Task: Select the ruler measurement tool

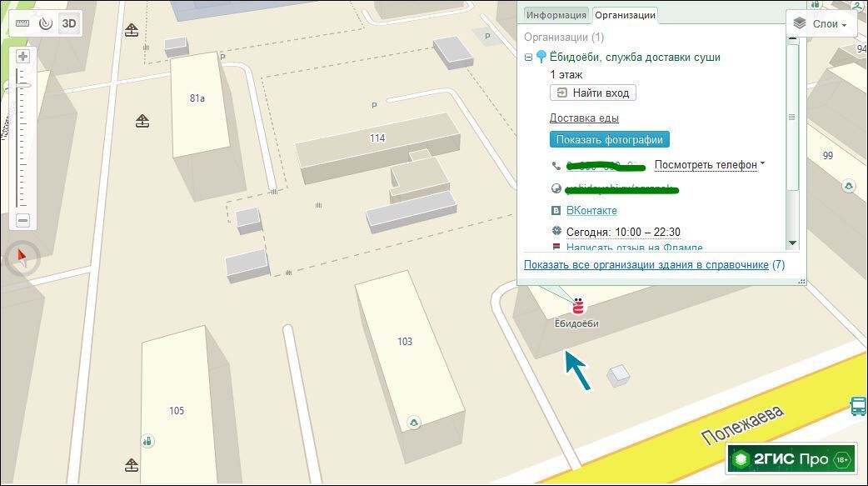Action: point(22,23)
